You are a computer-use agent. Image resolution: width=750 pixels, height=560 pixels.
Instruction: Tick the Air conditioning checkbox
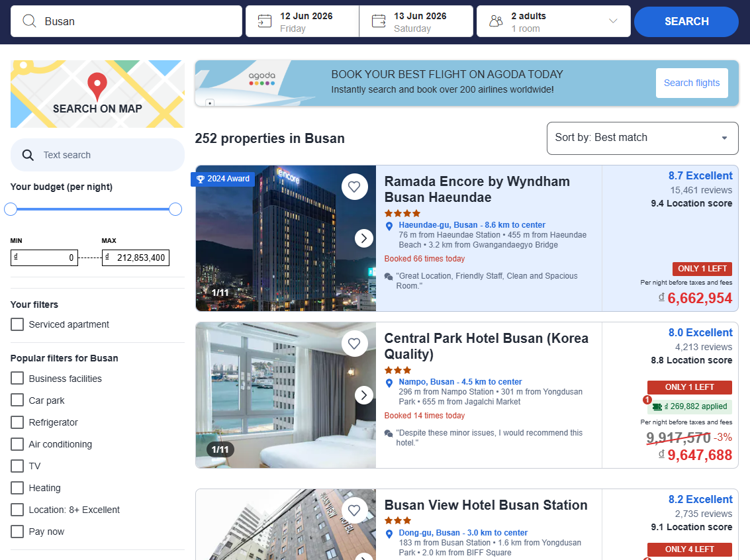[17, 444]
